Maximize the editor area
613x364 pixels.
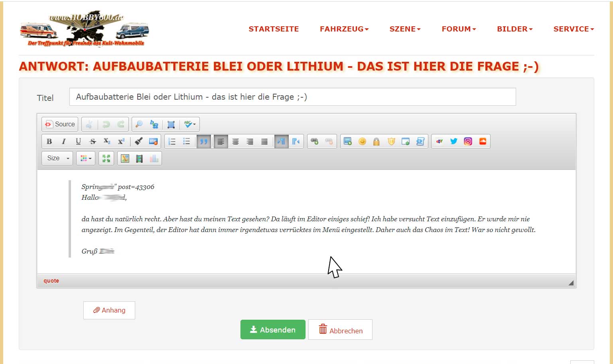click(106, 159)
